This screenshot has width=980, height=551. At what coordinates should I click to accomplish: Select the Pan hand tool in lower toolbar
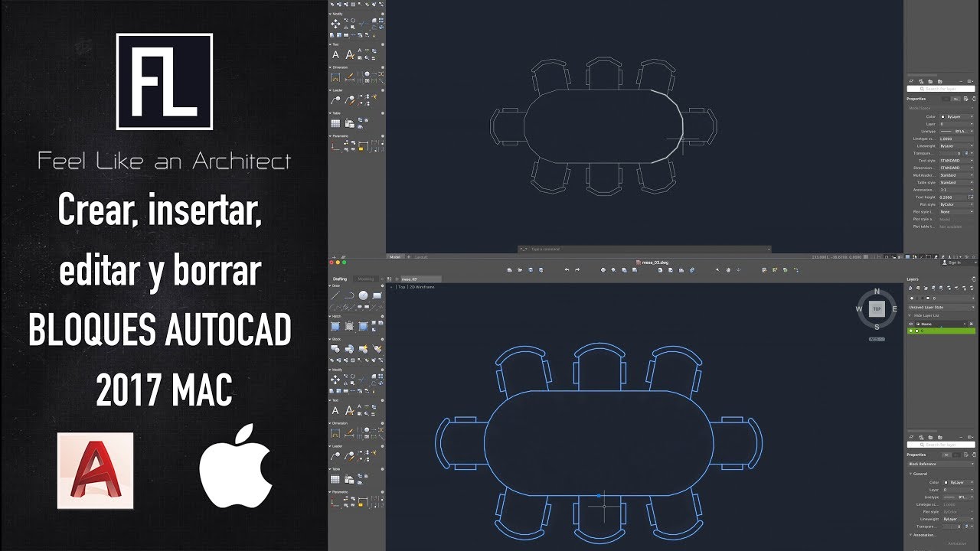(x=728, y=269)
